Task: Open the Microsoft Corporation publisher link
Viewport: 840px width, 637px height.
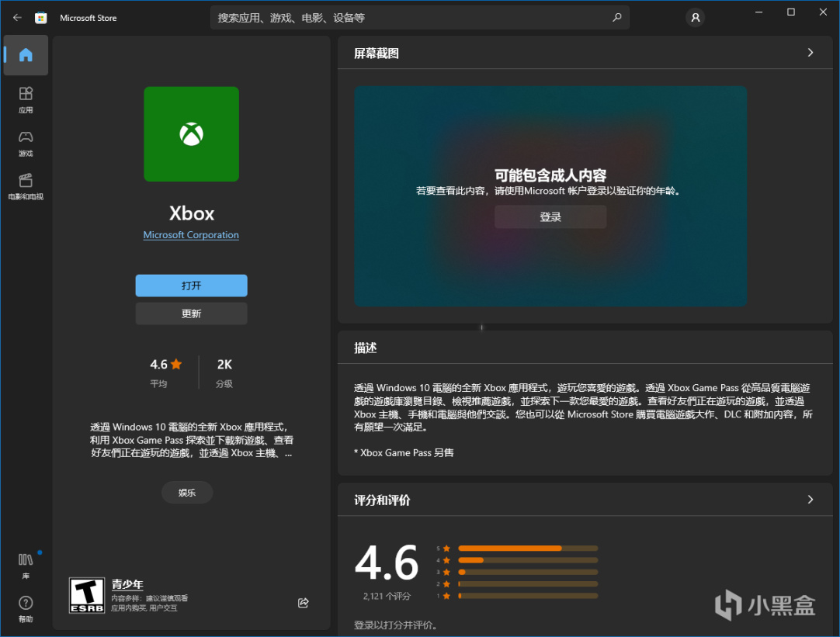Action: pyautogui.click(x=191, y=234)
